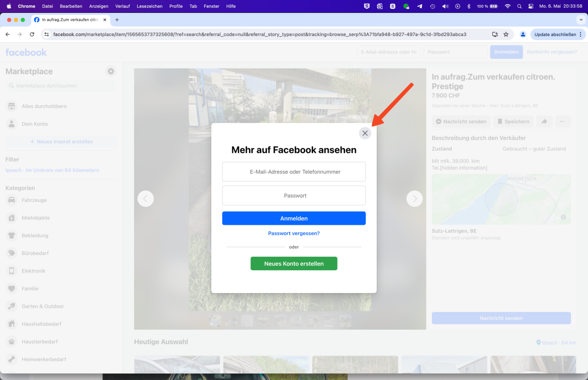Open Kontoinfo vergessen? link

click(552, 52)
